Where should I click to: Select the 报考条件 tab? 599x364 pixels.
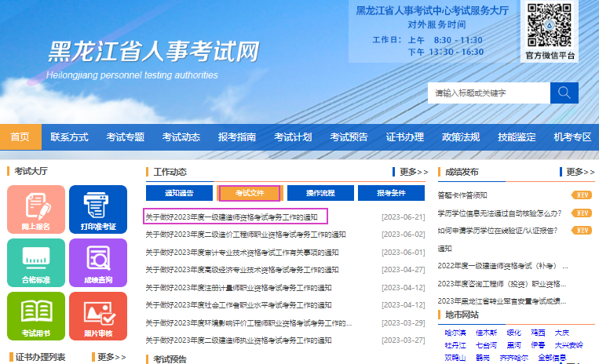tap(390, 193)
